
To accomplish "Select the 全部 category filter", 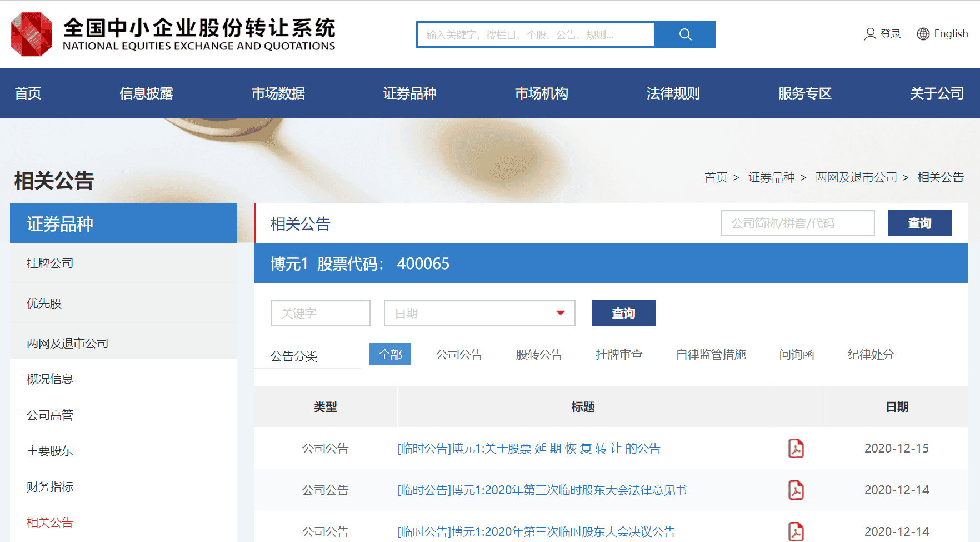I will 390,354.
